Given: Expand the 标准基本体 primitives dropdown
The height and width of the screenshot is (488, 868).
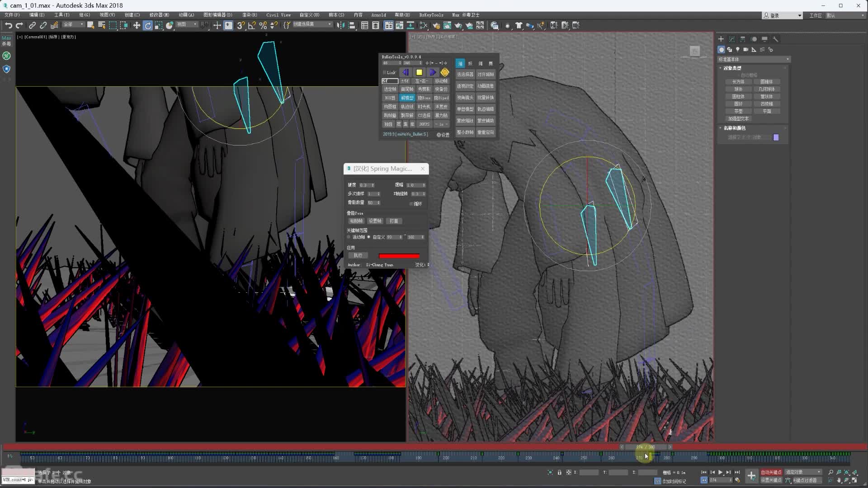Looking at the screenshot, I should click(754, 59).
